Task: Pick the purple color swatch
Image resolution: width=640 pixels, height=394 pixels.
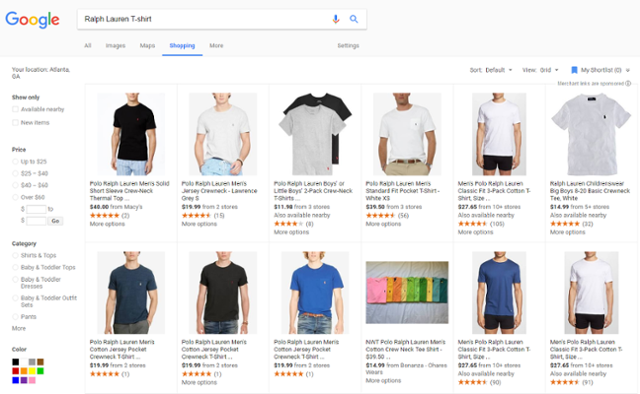Action: click(x=24, y=381)
